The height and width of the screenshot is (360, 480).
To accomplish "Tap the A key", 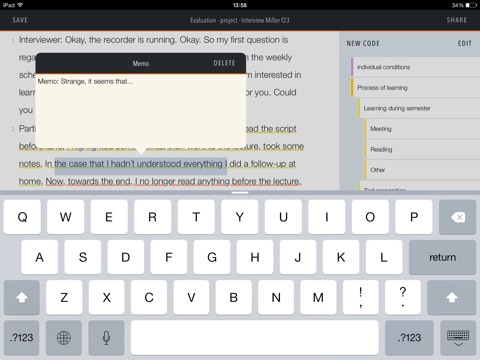I will (x=40, y=257).
